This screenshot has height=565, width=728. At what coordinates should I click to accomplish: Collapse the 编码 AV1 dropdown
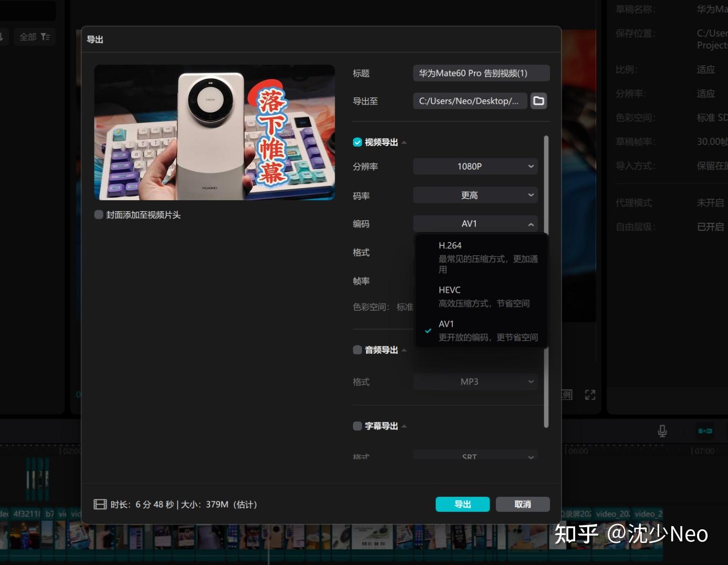tap(475, 224)
